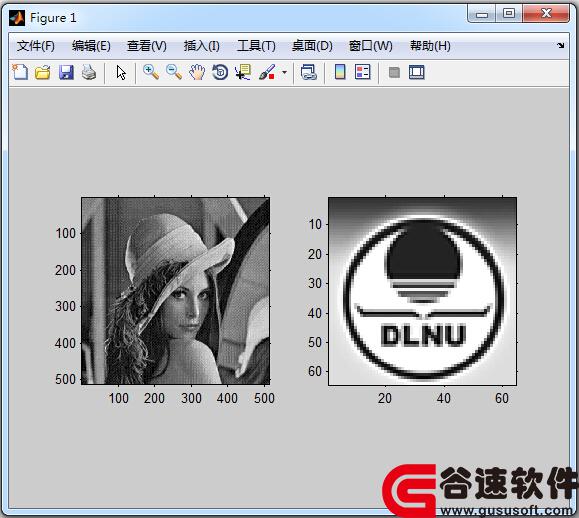Print the figure with printer icon
579x518 pixels.
pos(89,72)
